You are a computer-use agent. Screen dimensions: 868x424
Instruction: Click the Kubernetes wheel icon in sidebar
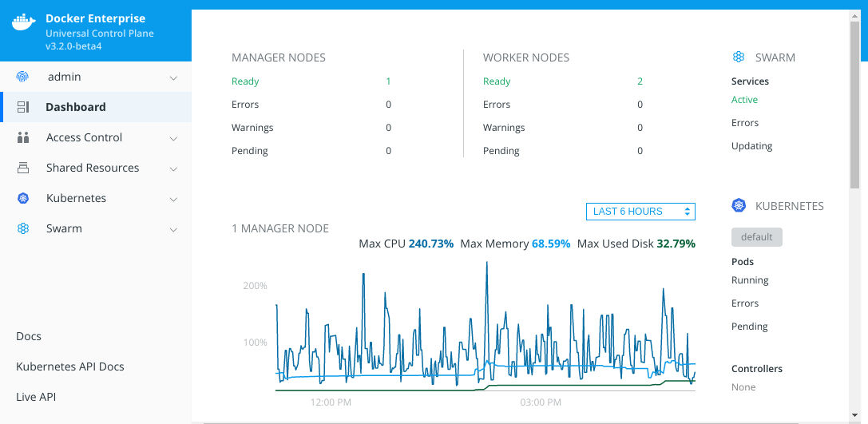tap(22, 198)
